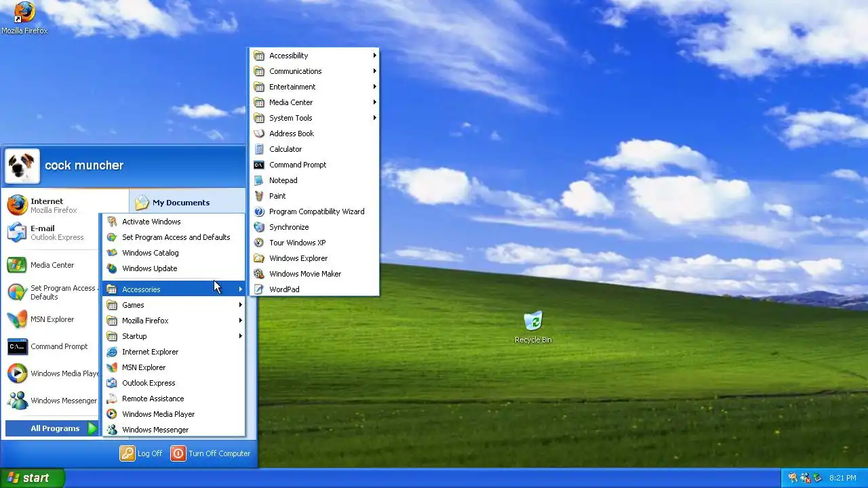Open MSN Explorer in All Programs list

click(174, 367)
